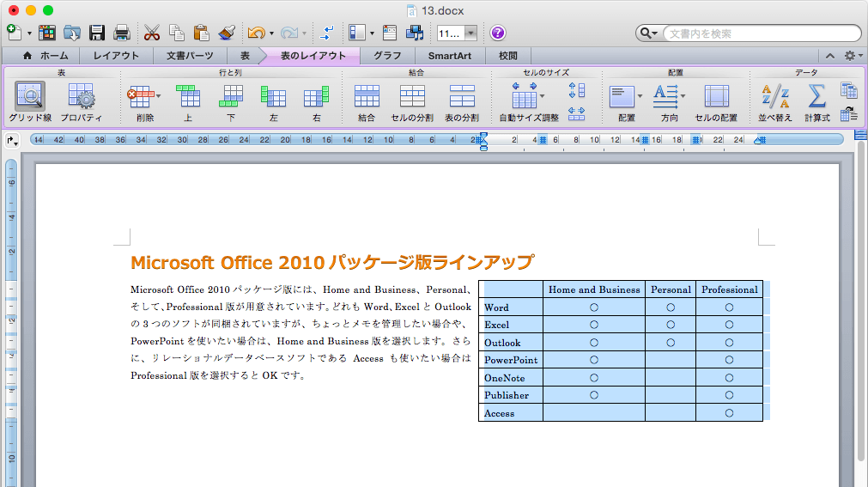
Task: Create a new document from the toolbar
Action: [15, 33]
